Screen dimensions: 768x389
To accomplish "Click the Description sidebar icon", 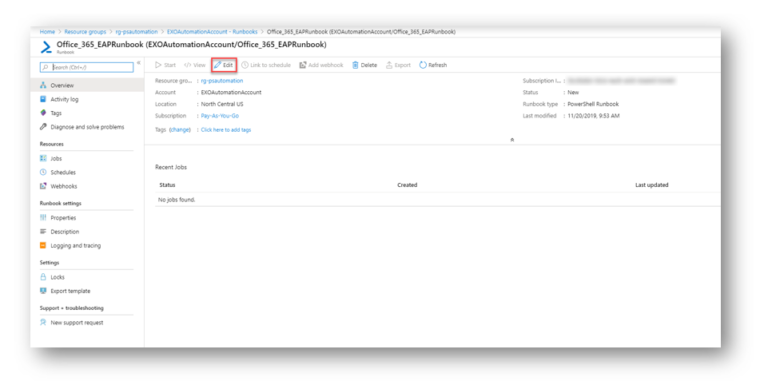I will point(43,231).
